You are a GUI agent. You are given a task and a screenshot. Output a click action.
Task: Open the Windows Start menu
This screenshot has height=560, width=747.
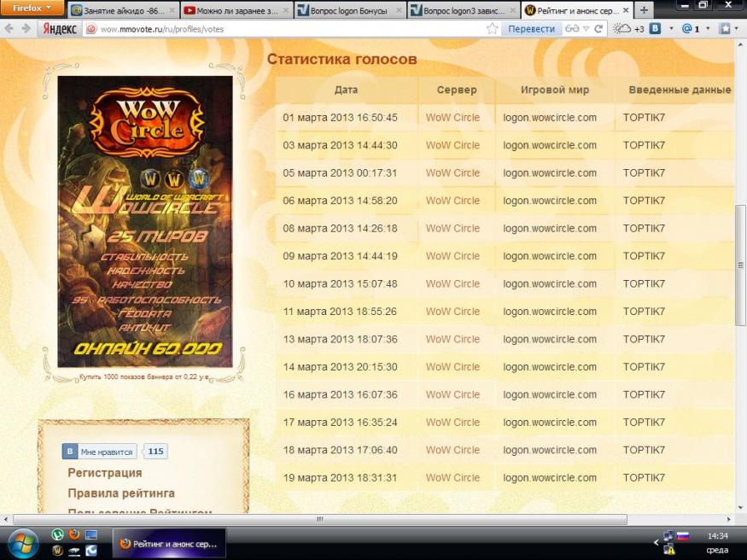[22, 541]
